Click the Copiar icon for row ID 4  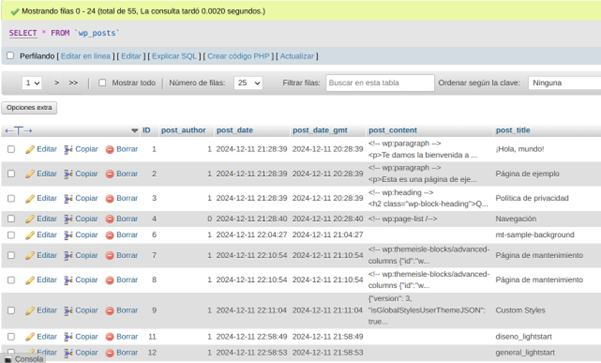pyautogui.click(x=68, y=219)
